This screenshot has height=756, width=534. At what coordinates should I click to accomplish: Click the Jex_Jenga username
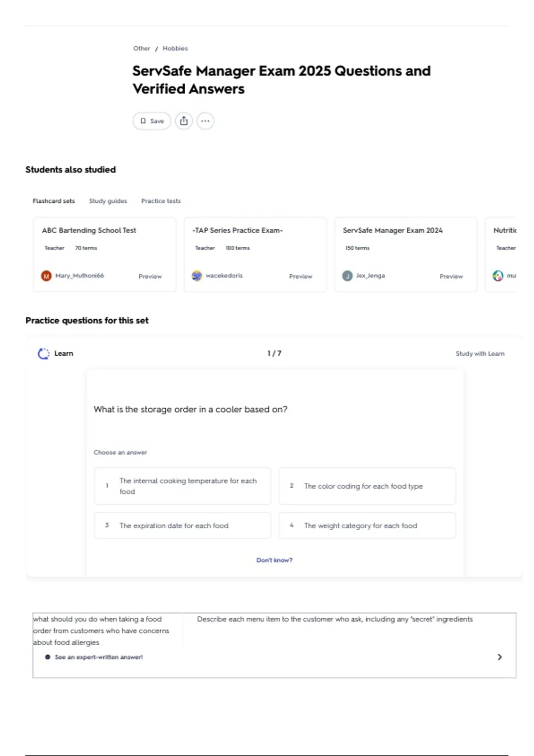click(371, 276)
